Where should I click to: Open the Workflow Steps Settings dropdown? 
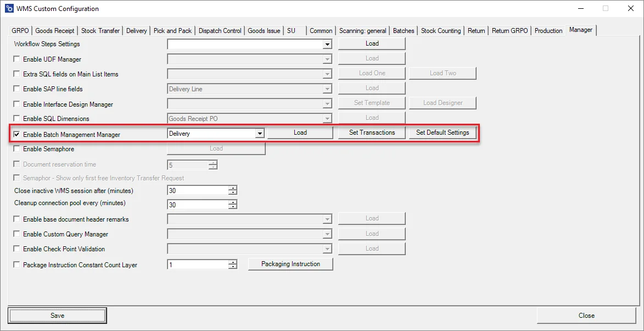[x=327, y=44]
